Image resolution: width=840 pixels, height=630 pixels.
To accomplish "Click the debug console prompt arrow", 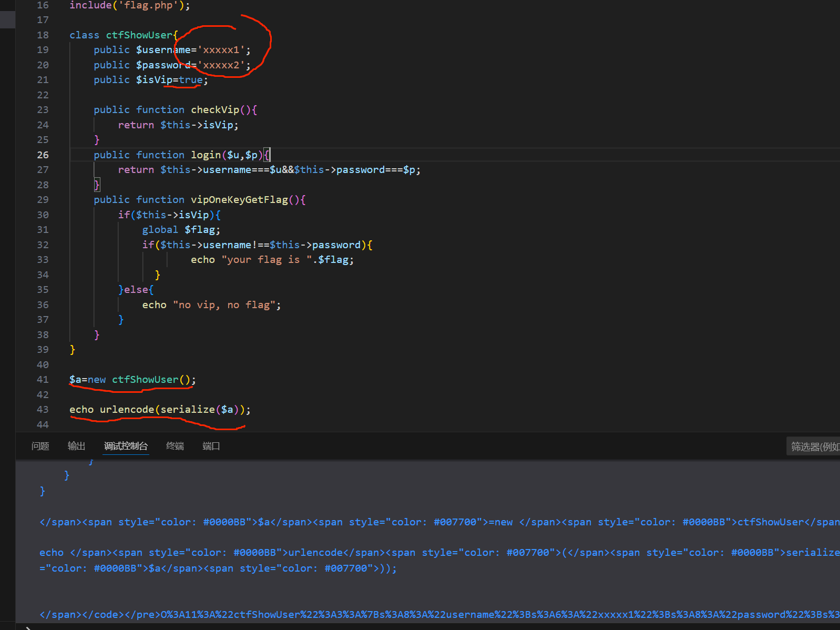I will pos(28,628).
